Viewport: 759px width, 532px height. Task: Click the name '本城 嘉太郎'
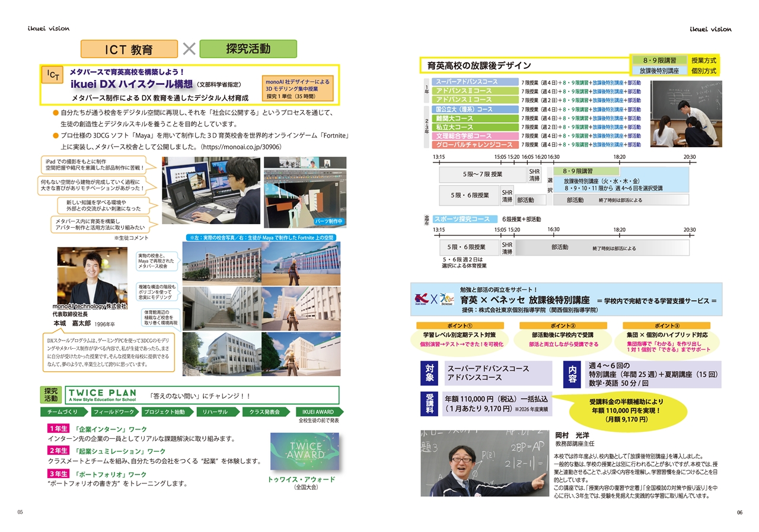pyautogui.click(x=72, y=324)
